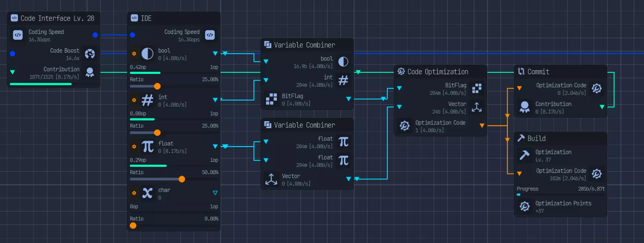
Task: Click the 'Code Interface Lv. 28' node title
Action: coord(58,18)
